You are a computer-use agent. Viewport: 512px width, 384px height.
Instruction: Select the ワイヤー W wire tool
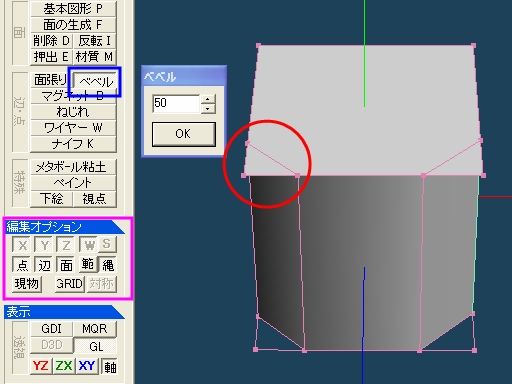73,128
